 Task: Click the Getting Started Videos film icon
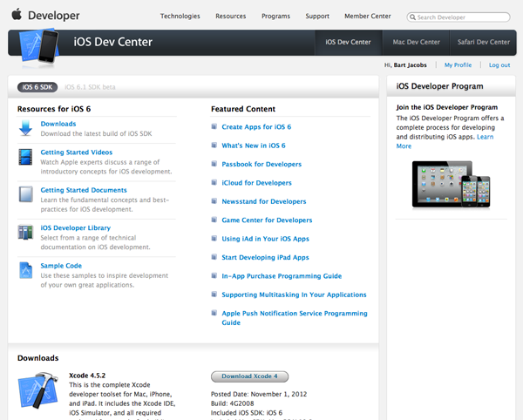[25, 157]
